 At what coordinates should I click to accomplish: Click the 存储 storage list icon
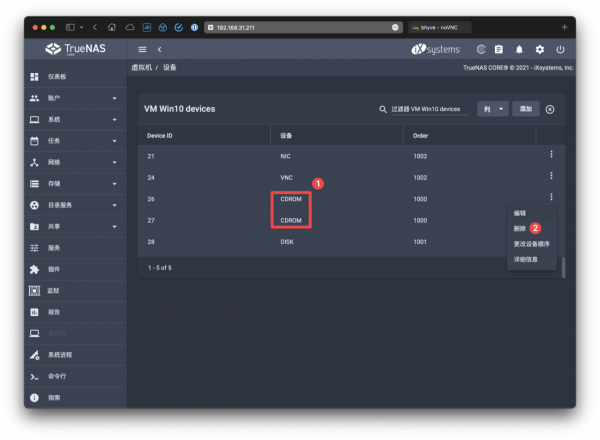point(34,184)
